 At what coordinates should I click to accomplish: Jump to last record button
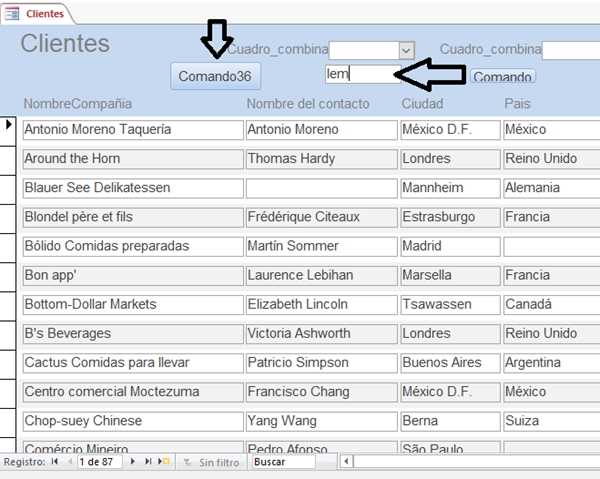(147, 462)
